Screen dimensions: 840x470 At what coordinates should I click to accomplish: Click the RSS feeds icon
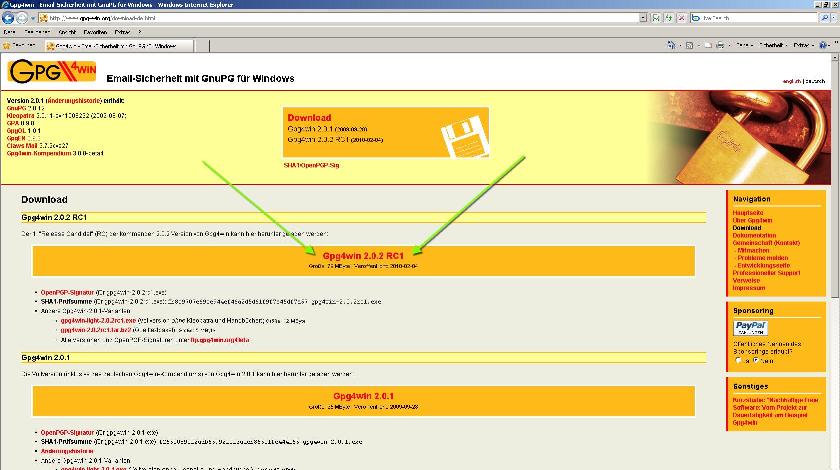tap(689, 46)
